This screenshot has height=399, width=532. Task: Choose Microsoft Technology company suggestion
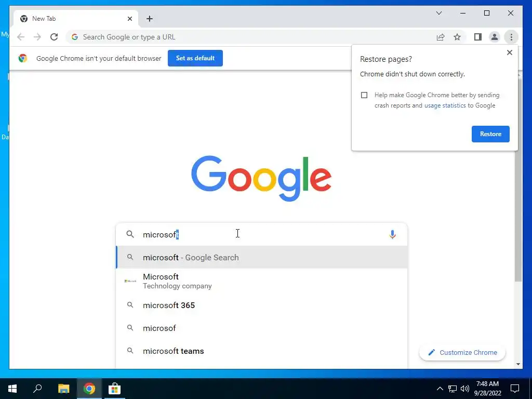pyautogui.click(x=262, y=281)
